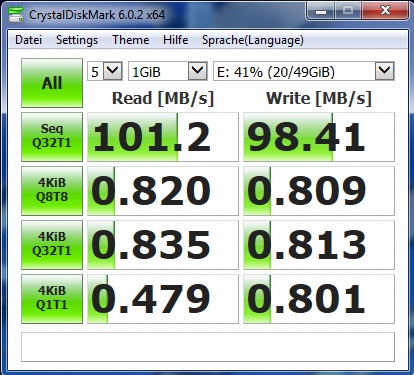Run the 4KiB Q1T1 test
Viewport: 414px width, 375px height.
tap(52, 299)
